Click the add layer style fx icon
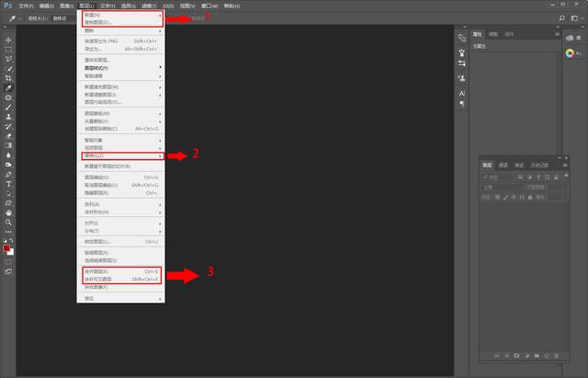 [507, 356]
